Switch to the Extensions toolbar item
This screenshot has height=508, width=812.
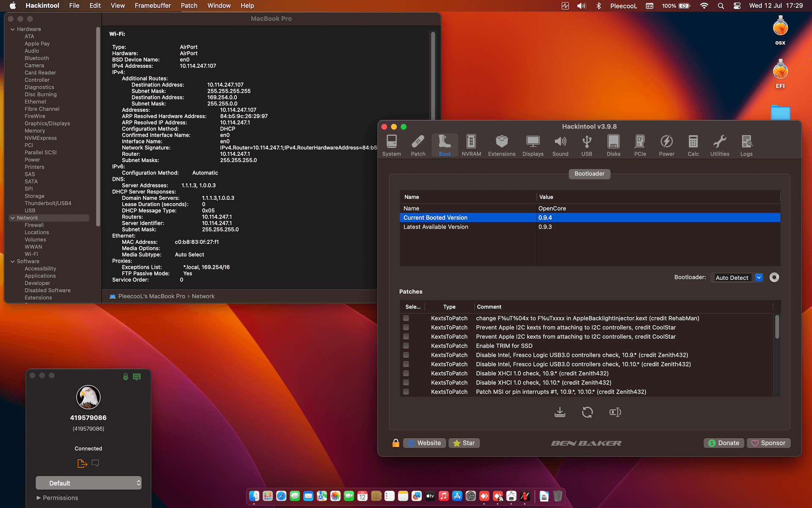coord(502,145)
